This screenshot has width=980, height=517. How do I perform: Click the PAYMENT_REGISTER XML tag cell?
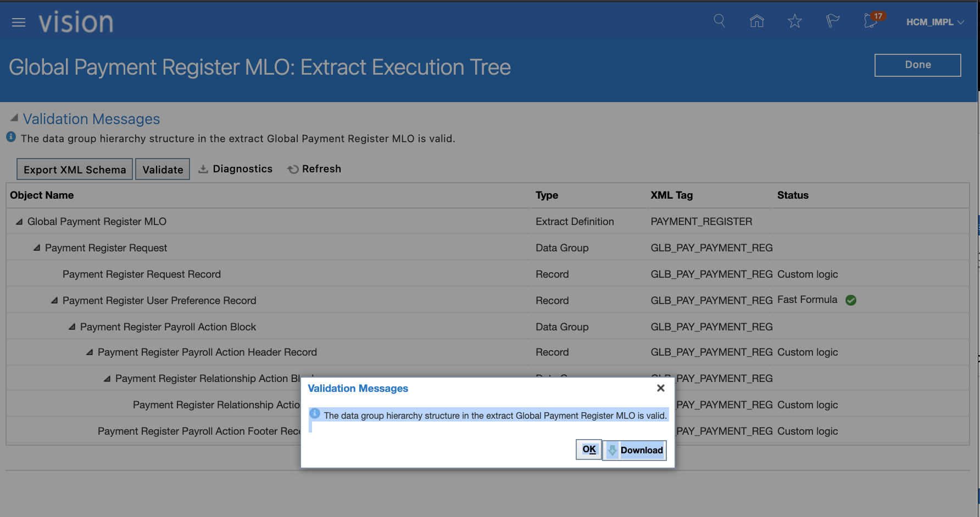tap(701, 222)
